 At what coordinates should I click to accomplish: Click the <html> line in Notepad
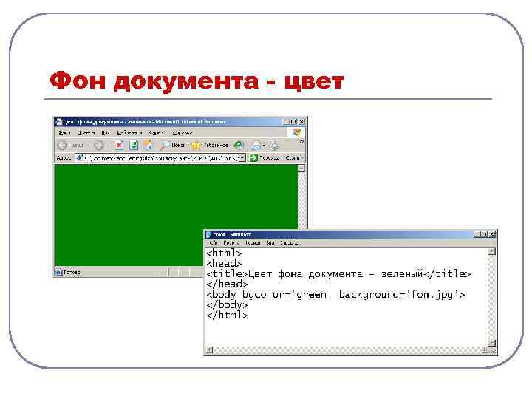coord(224,253)
